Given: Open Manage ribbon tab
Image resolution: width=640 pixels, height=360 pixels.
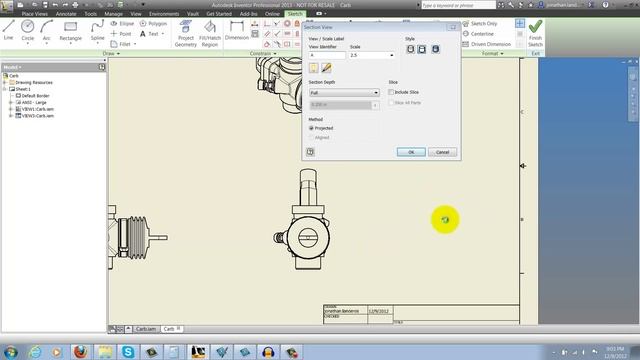Looking at the screenshot, I should click(x=113, y=14).
